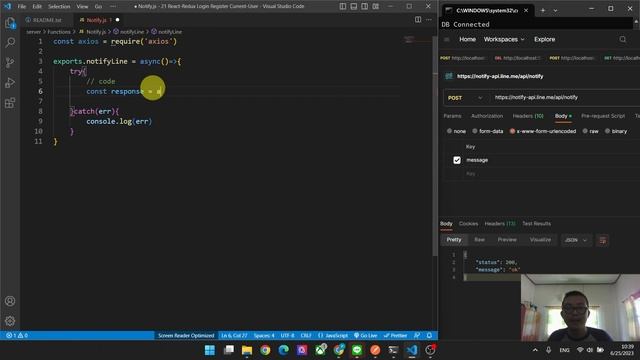640x360 pixels.
Task: Toggle panel layout icon in title bar
Action: pos(354,7)
